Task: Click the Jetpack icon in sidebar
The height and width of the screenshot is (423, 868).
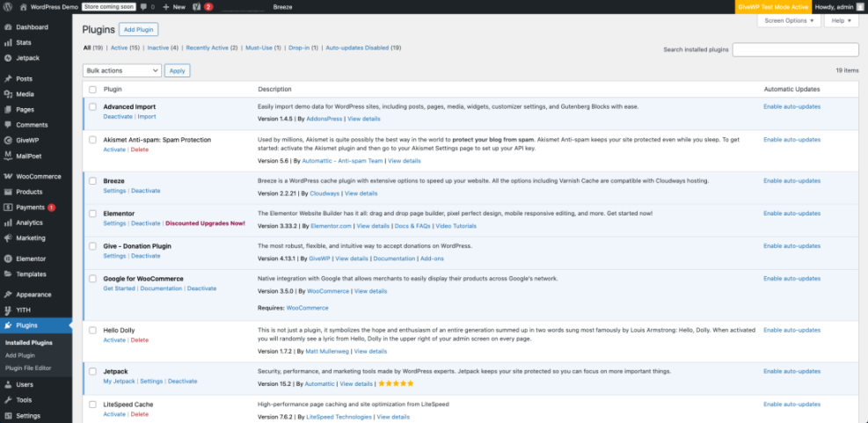Action: click(8, 58)
